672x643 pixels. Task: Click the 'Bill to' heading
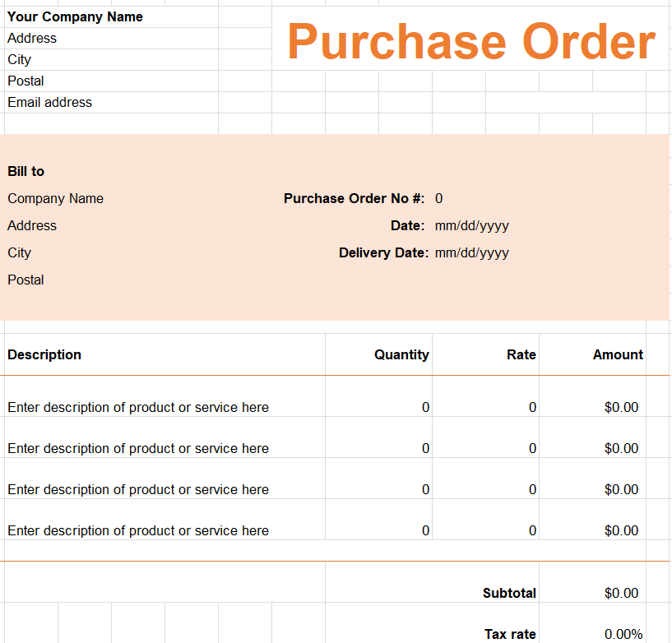[x=25, y=171]
